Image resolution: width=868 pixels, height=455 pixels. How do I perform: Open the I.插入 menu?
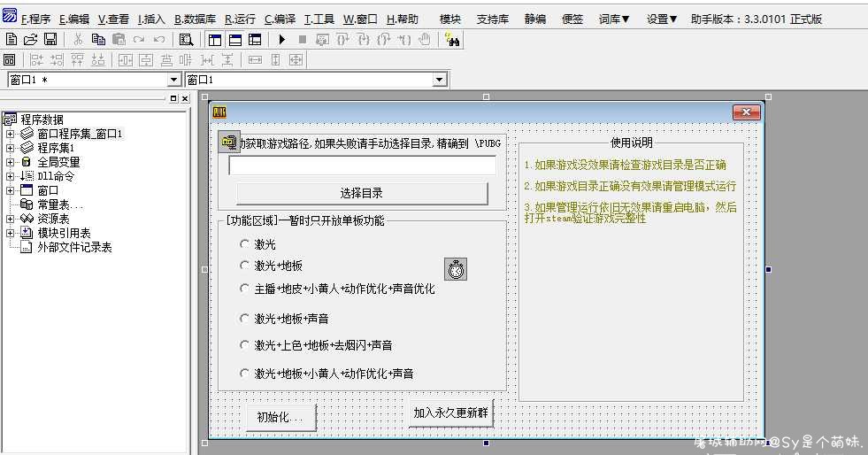[x=151, y=19]
